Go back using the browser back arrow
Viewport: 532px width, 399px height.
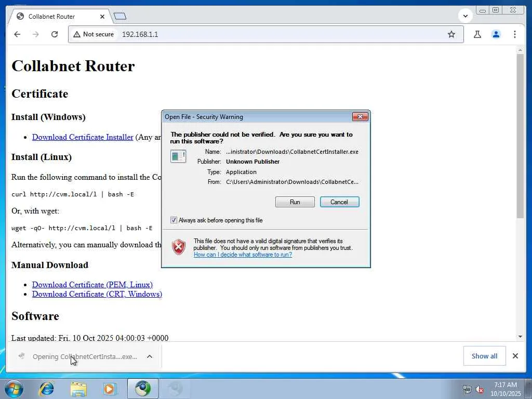(x=17, y=34)
